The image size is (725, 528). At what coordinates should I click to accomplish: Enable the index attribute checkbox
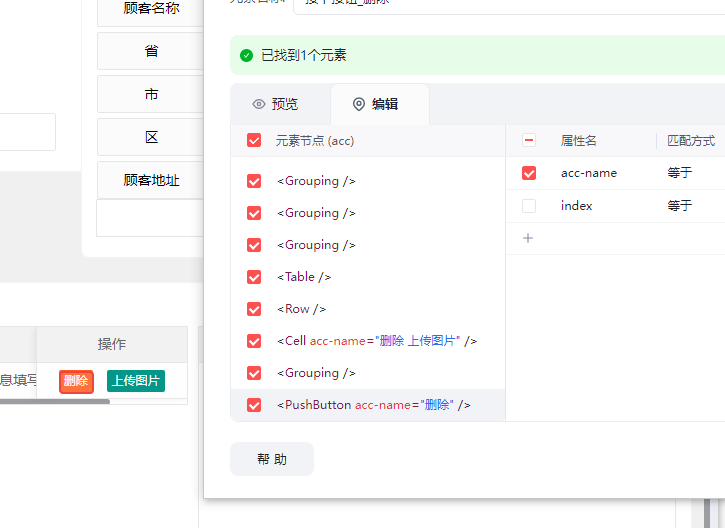coord(529,206)
